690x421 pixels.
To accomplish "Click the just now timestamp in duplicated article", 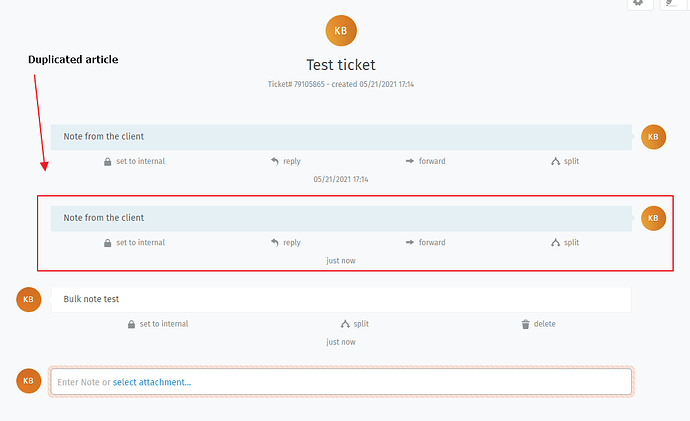I will click(341, 261).
